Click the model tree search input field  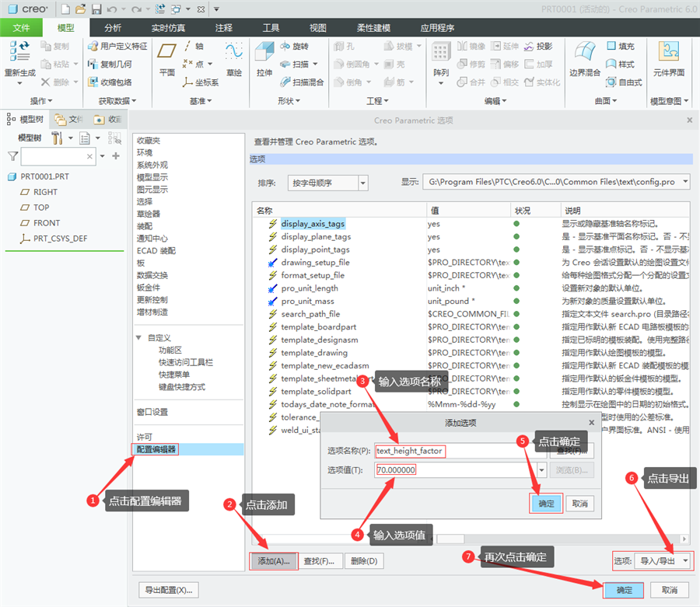coord(58,156)
